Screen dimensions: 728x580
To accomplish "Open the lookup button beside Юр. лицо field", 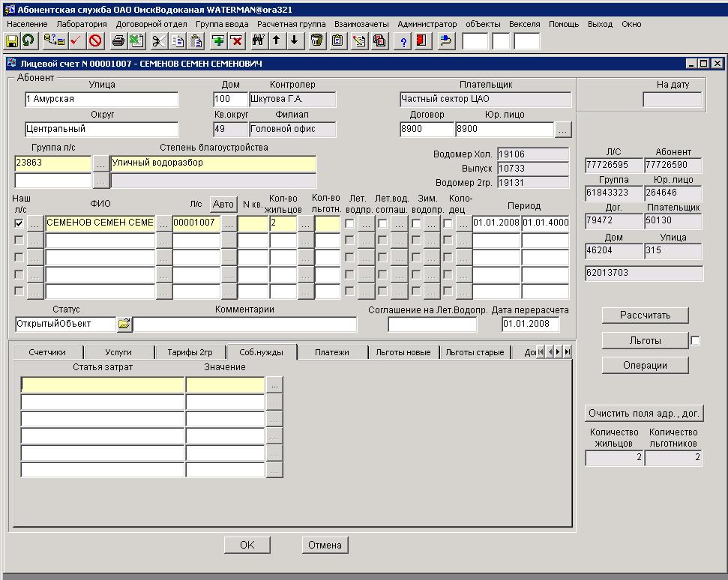I will 563,129.
